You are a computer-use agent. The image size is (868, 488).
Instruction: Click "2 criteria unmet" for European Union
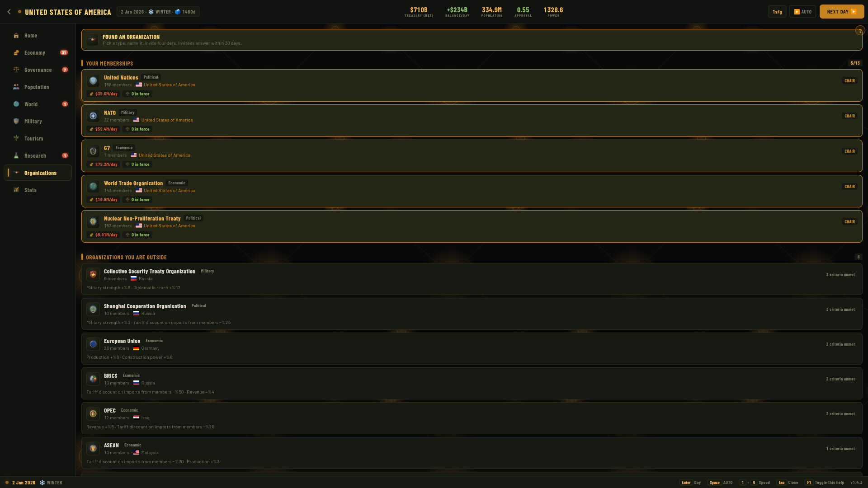pos(840,344)
